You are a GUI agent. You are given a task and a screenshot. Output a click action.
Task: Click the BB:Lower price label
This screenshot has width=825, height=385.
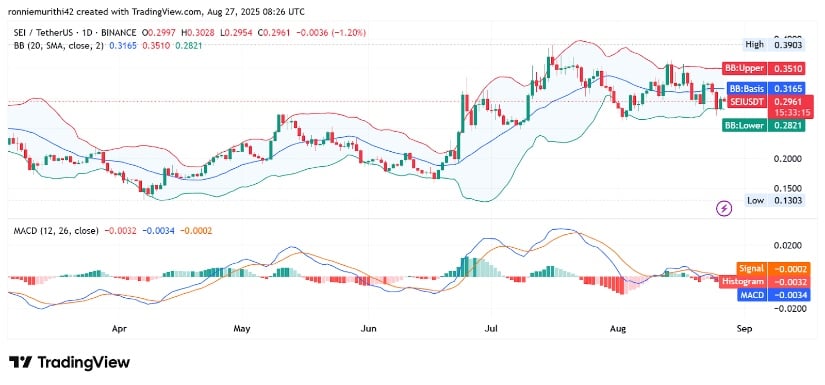pos(763,125)
